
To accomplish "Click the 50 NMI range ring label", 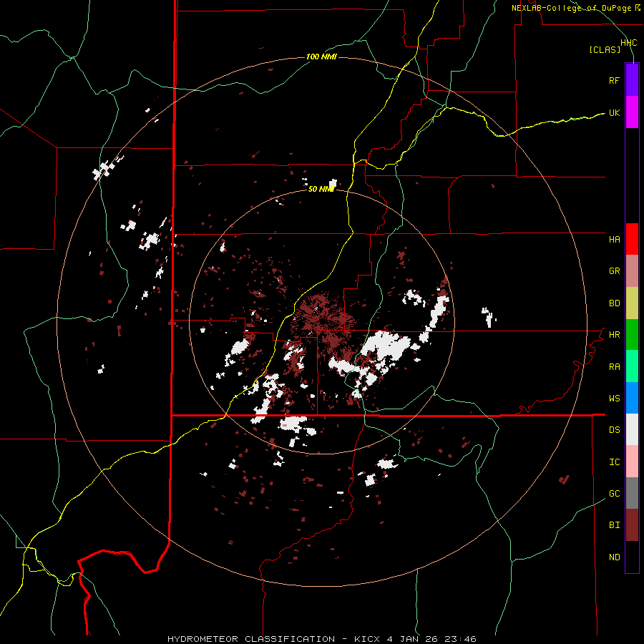I will click(x=321, y=189).
